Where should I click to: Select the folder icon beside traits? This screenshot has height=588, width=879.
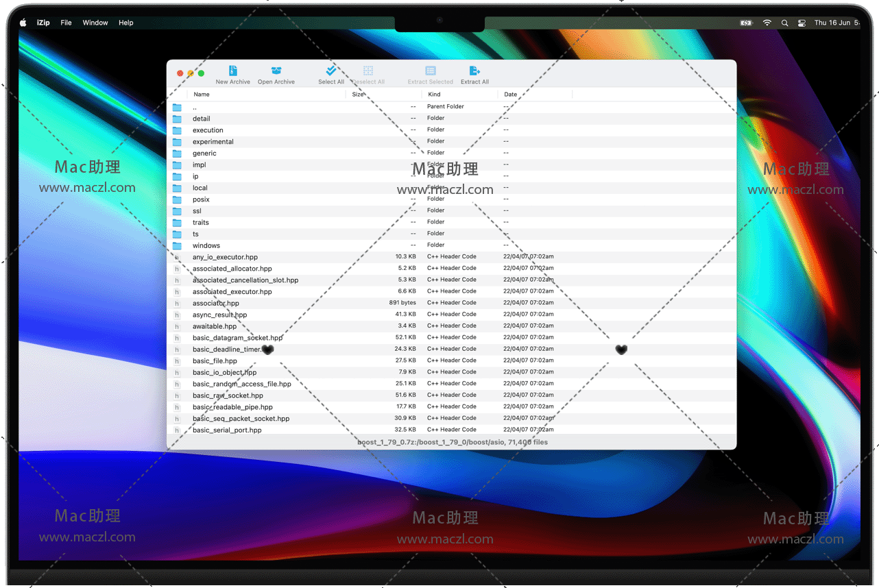point(177,222)
